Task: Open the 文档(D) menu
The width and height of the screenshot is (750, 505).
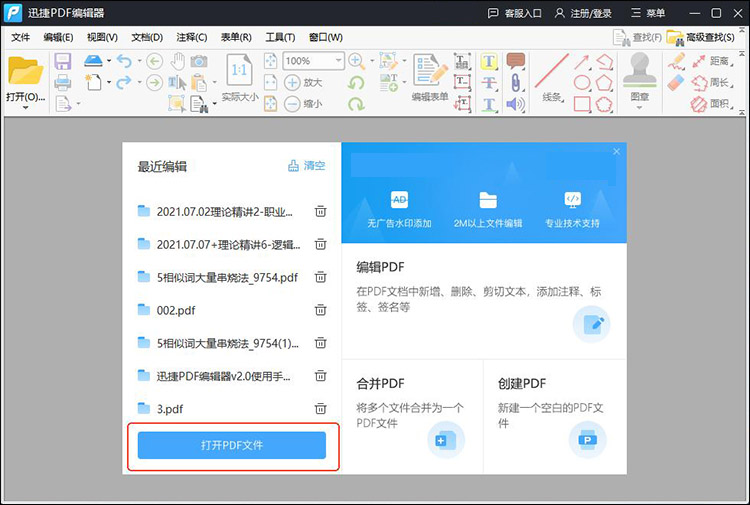Action: 147,37
